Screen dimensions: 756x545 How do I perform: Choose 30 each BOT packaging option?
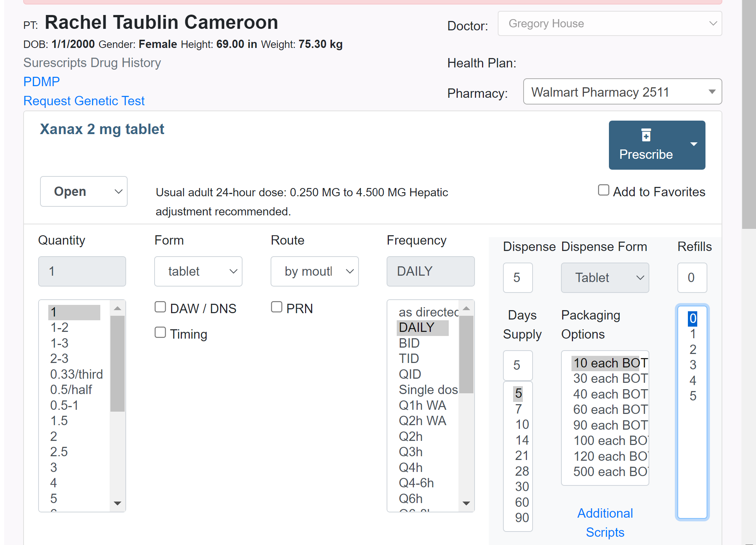[x=610, y=379]
